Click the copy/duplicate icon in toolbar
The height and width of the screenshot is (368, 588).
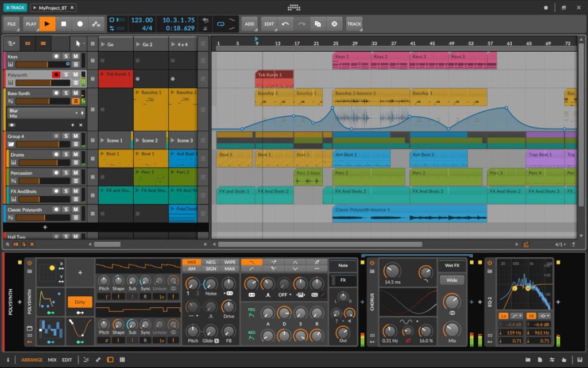[318, 24]
